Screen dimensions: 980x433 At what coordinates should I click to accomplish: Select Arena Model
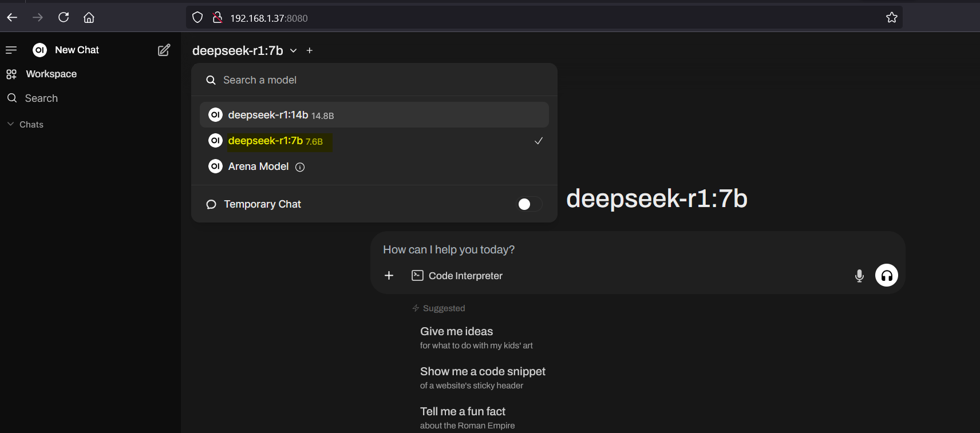tap(374, 166)
